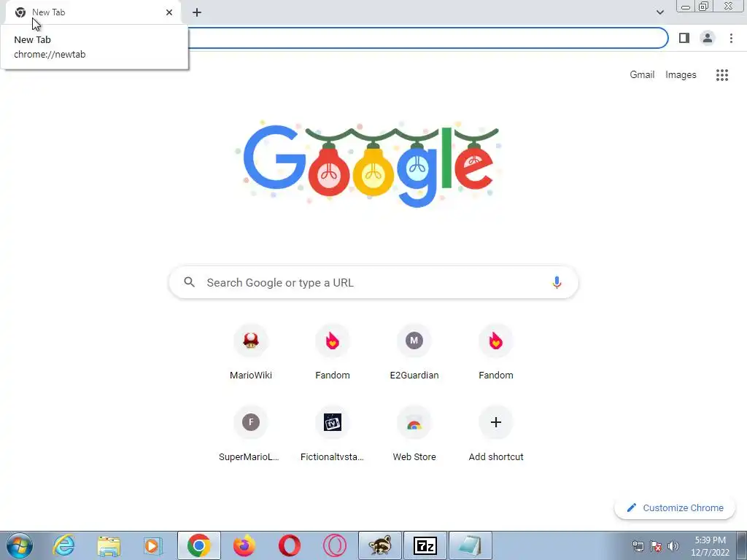Toggle the Chrome side panel

coord(684,38)
